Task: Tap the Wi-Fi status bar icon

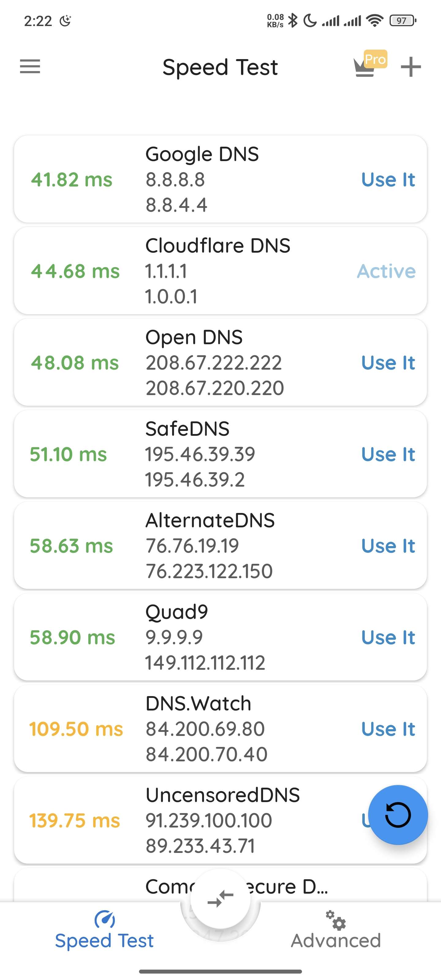Action: [x=375, y=21]
